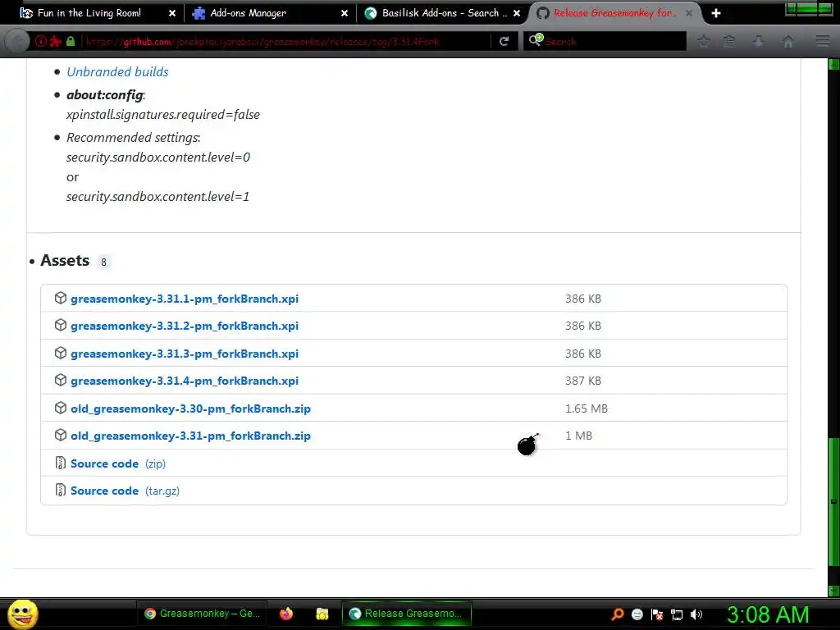The image size is (840, 630).
Task: Open the network tray icon
Action: [x=677, y=614]
